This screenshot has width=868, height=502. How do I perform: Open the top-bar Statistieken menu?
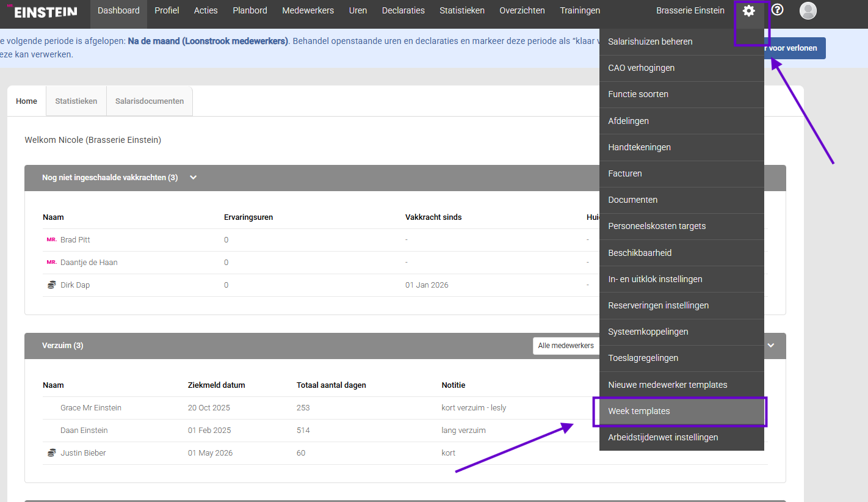click(x=462, y=10)
